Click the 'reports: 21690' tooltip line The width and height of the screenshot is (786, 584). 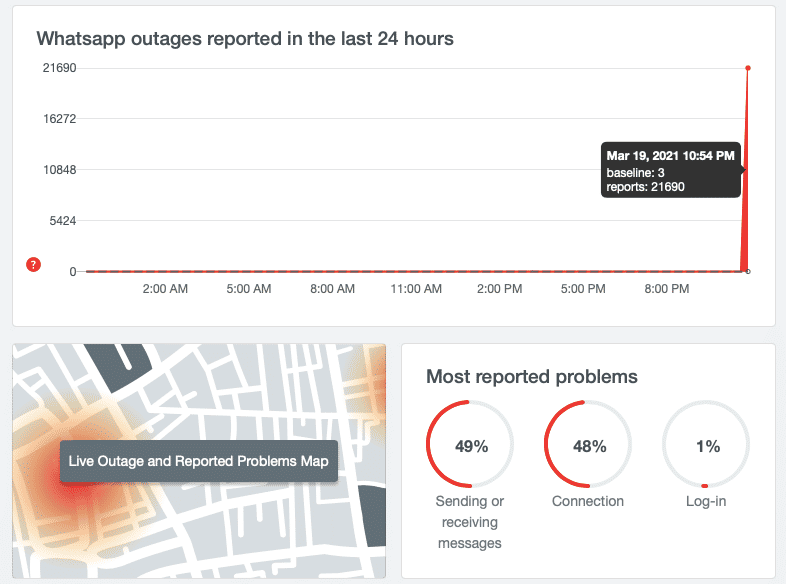point(645,187)
